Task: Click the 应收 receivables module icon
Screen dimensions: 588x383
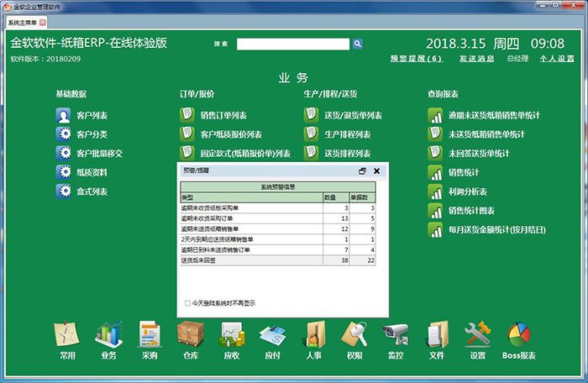Action: click(x=232, y=335)
